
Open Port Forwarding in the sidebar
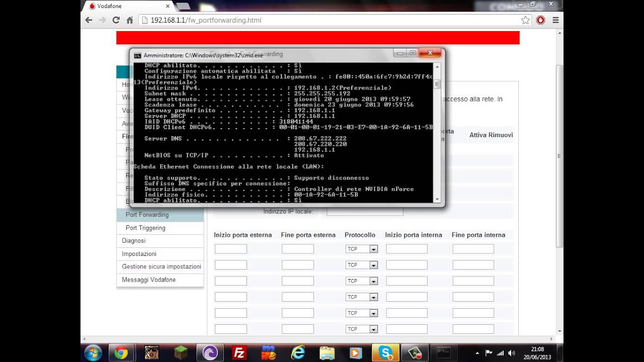tap(160, 215)
